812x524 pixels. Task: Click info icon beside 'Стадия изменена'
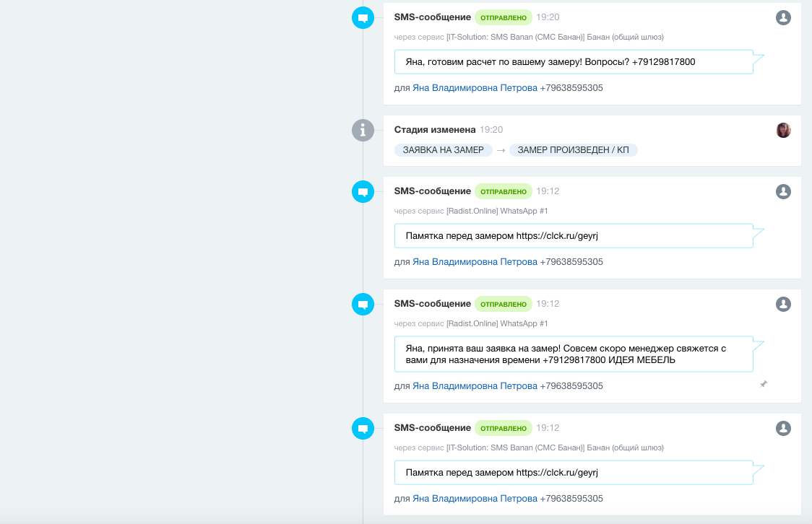(363, 130)
